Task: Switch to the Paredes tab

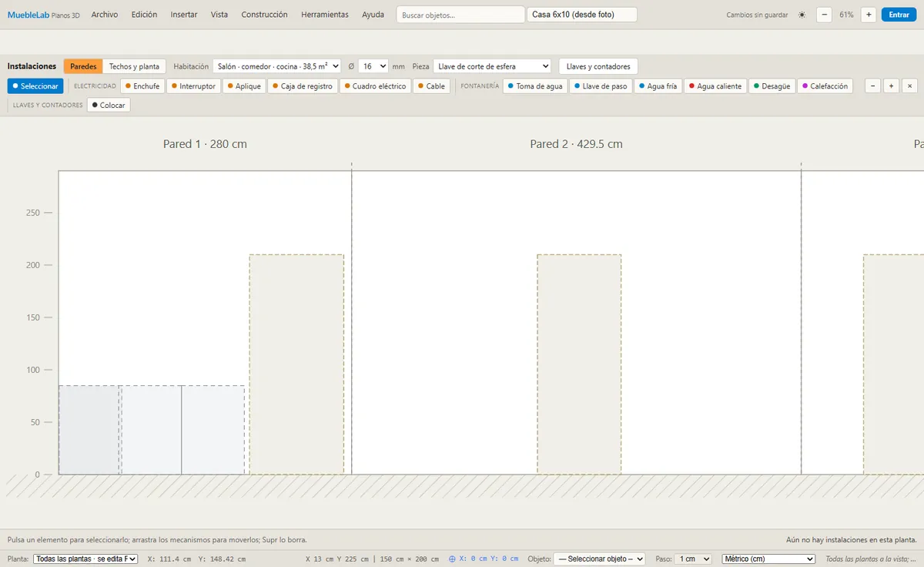Action: point(83,66)
